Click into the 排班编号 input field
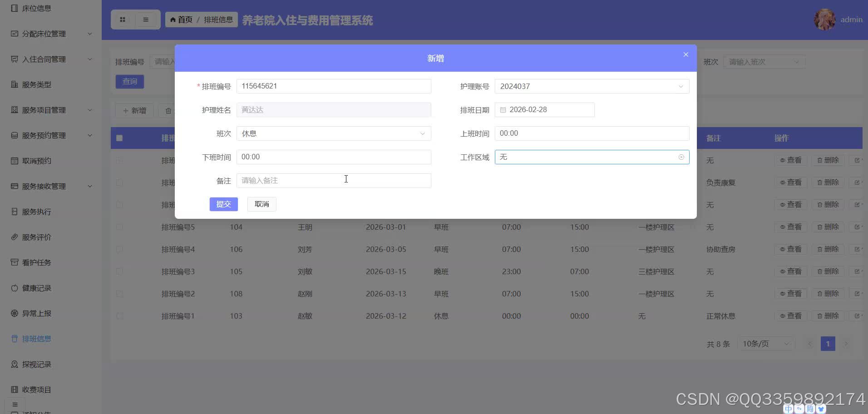This screenshot has width=868, height=414. click(x=334, y=86)
